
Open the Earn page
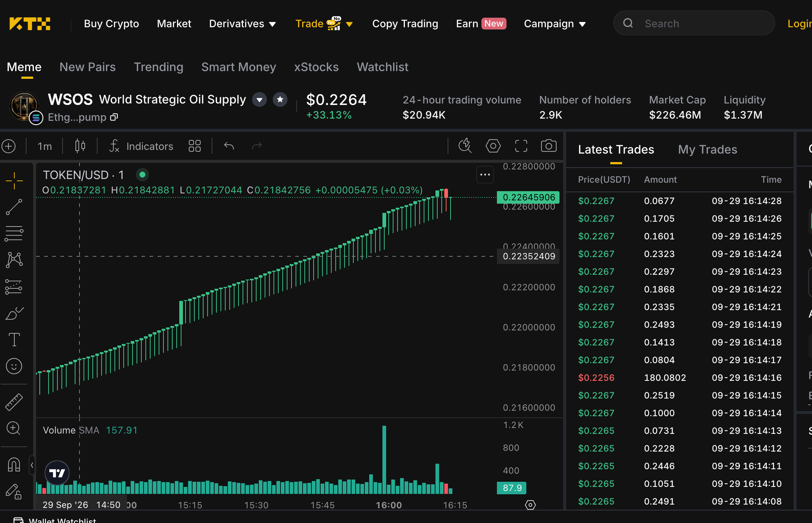pos(481,24)
